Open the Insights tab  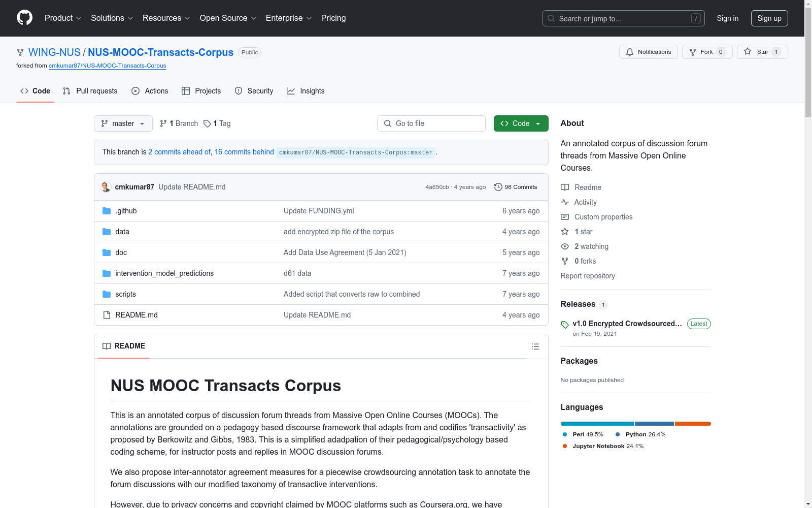(306, 91)
